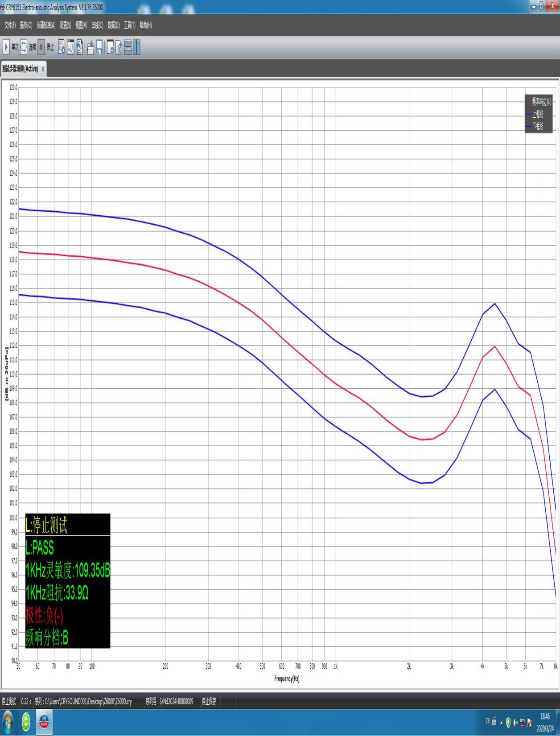Click the 停止测试 status bar entry

click(9, 702)
